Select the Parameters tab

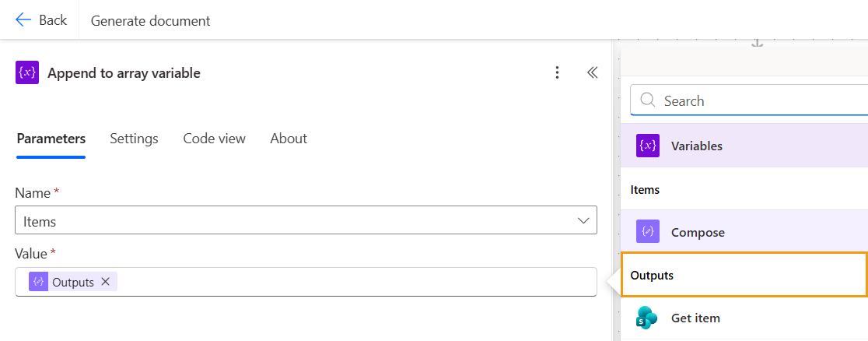pyautogui.click(x=51, y=139)
